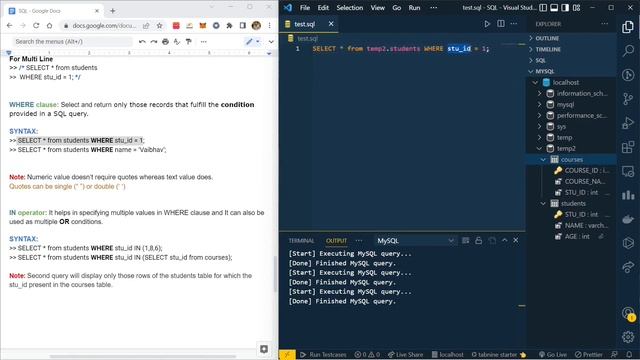Open the Source Control view icon
640x360 pixels.
(628, 99)
